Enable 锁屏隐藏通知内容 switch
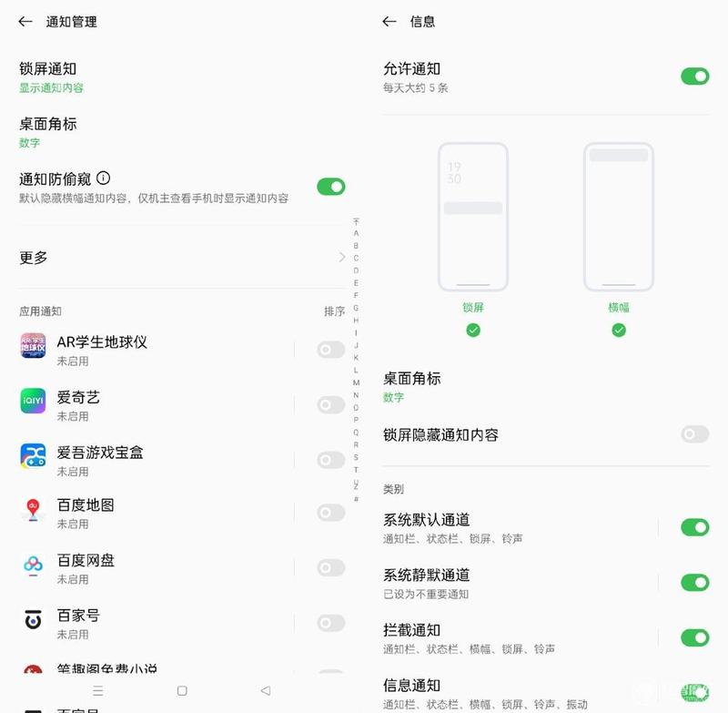This screenshot has height=713, width=728. pos(694,434)
